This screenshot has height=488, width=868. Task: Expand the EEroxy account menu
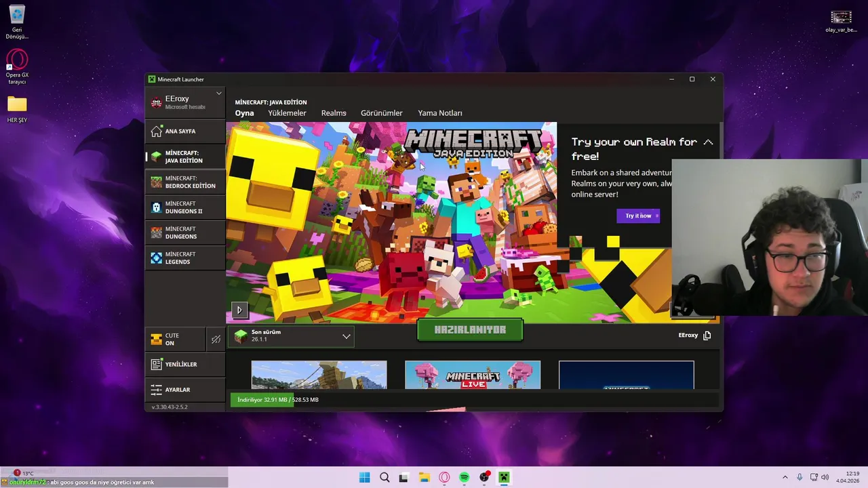pos(185,102)
